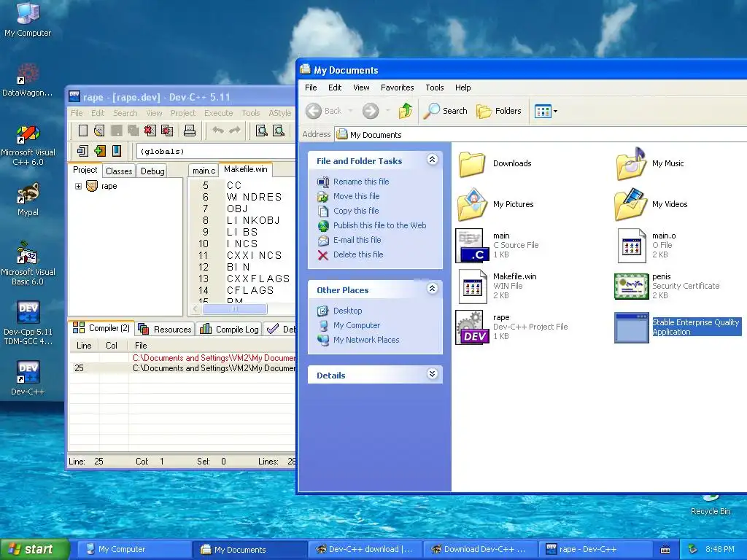Open the Favorites menu in My Documents
The height and width of the screenshot is (560, 747).
pyautogui.click(x=398, y=87)
